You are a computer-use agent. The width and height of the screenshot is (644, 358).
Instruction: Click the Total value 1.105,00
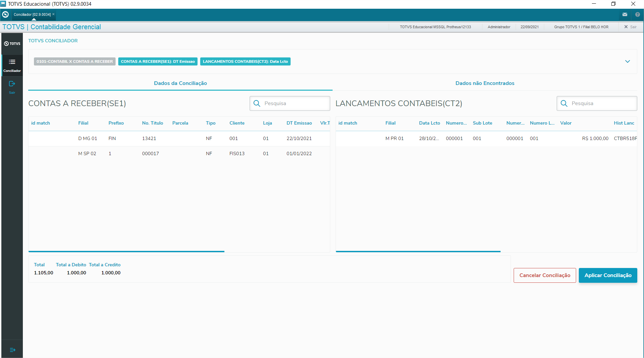click(x=44, y=273)
